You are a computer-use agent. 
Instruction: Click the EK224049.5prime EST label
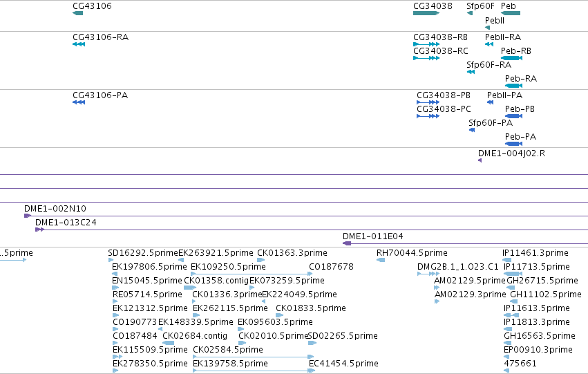299,294
